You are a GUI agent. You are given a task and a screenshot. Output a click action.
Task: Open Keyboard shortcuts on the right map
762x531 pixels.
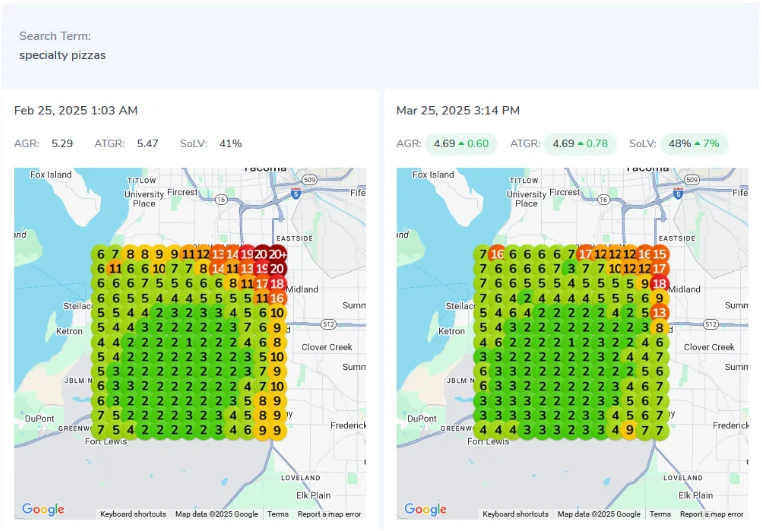pyautogui.click(x=516, y=514)
